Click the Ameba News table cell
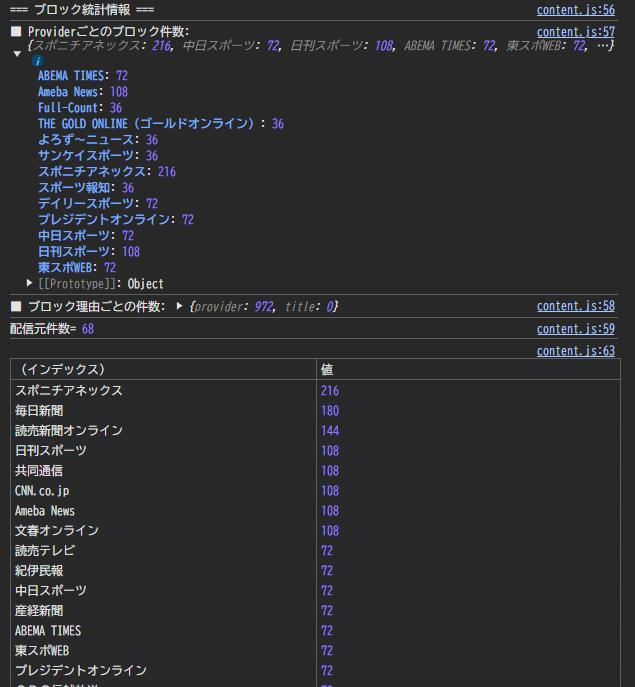Screen dimensions: 635x687 click(x=163, y=510)
